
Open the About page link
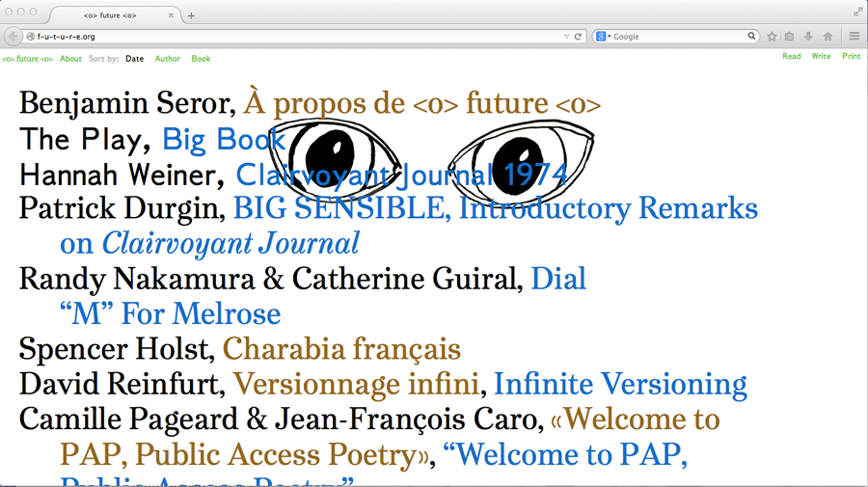(x=70, y=59)
